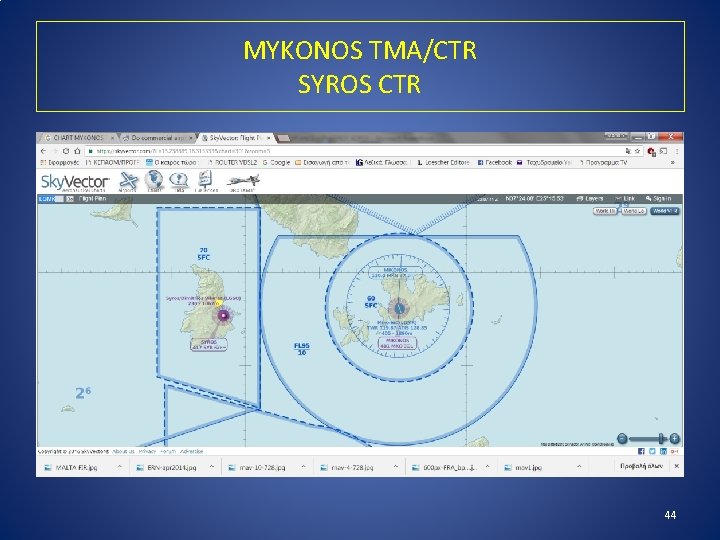Open Apps bookmarks shortcut
720x540 pixels.
[60, 163]
